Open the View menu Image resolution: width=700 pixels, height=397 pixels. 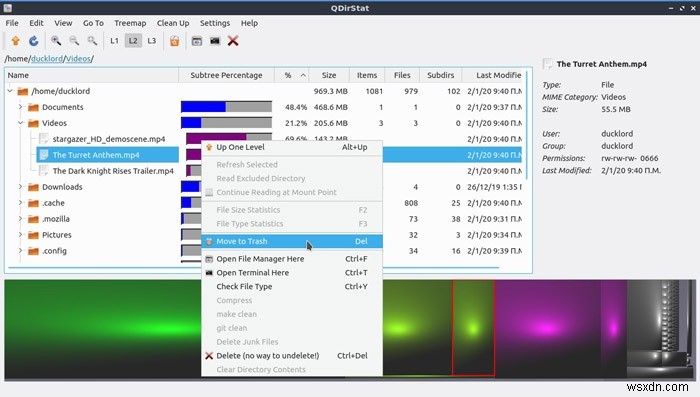coord(63,23)
